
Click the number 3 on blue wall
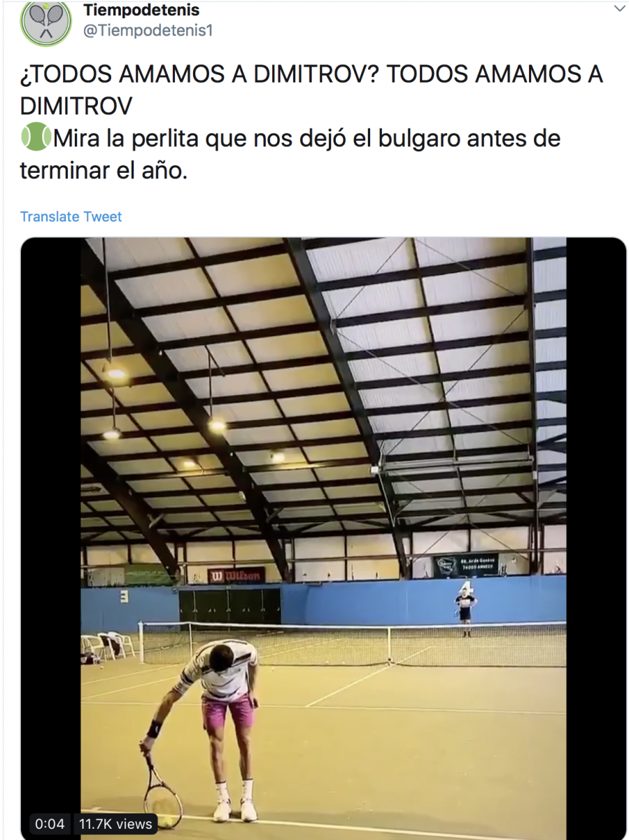124,596
